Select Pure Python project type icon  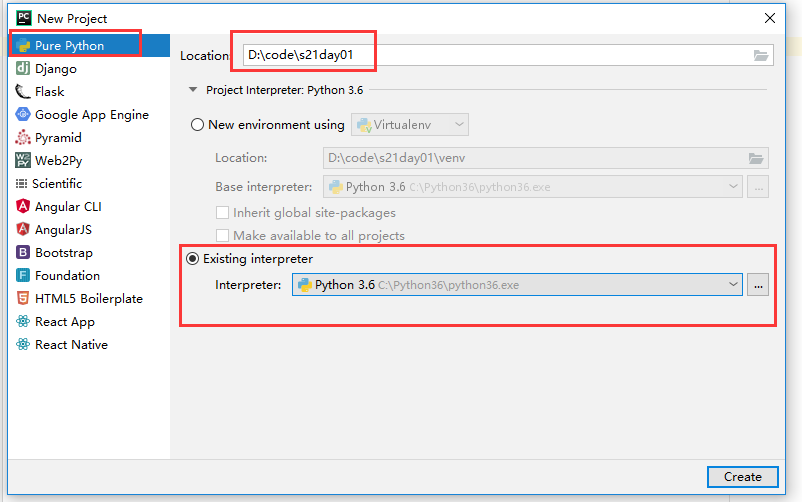23,46
